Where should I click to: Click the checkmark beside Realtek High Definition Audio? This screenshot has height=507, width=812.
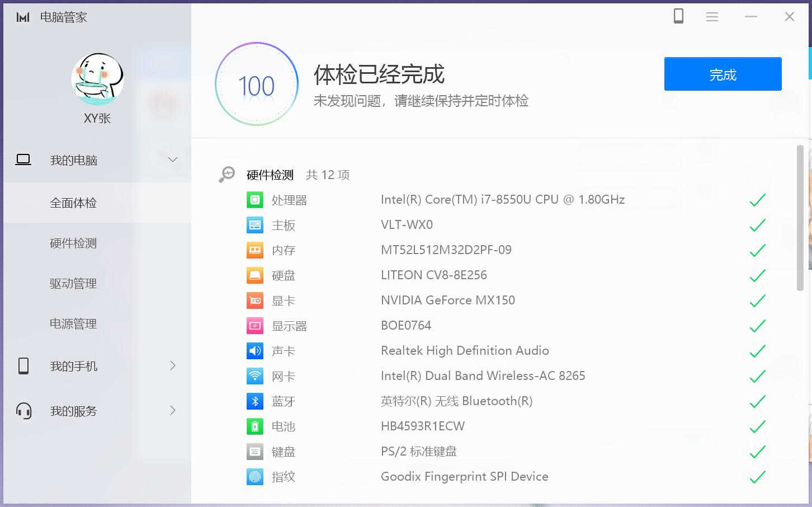click(758, 350)
